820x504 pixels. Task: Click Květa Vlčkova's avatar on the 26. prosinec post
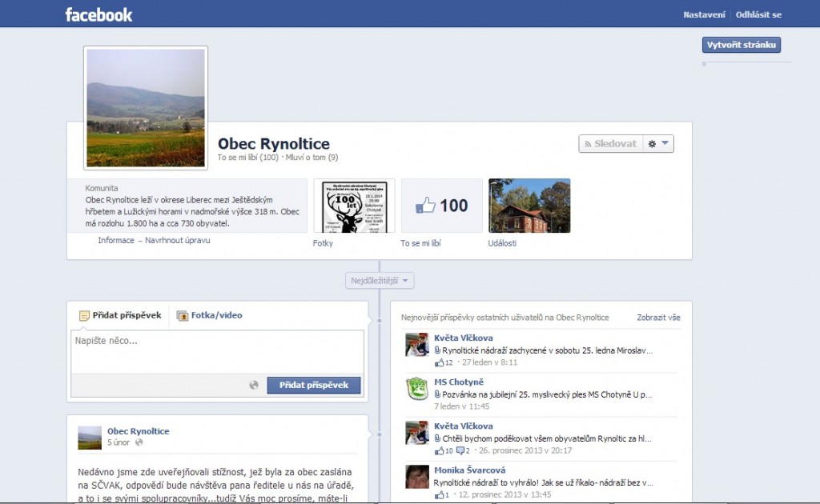416,433
